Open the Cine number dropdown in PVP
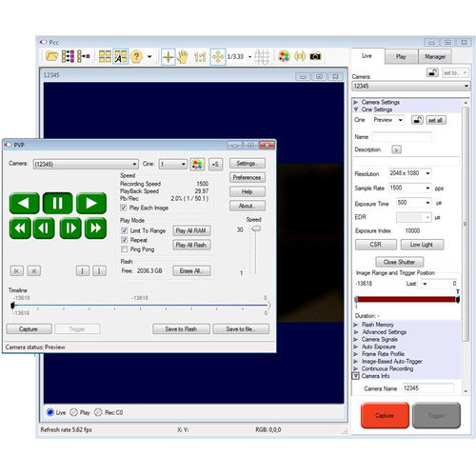 tap(173, 164)
